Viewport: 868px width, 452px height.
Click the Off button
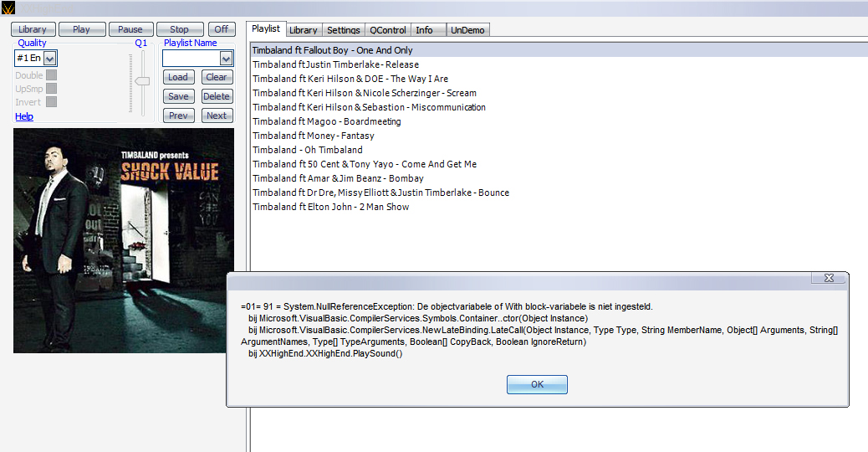coord(222,29)
